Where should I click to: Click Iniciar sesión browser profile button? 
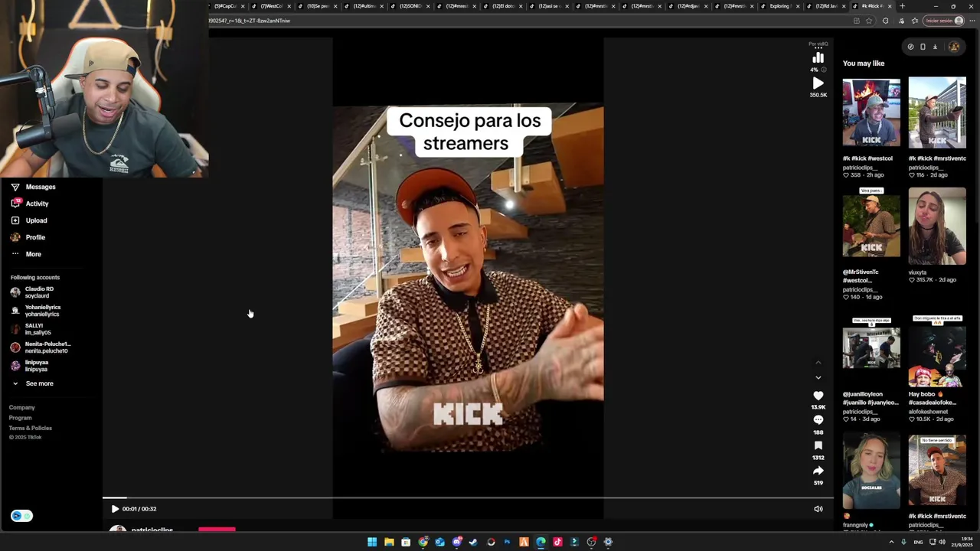[x=943, y=21]
